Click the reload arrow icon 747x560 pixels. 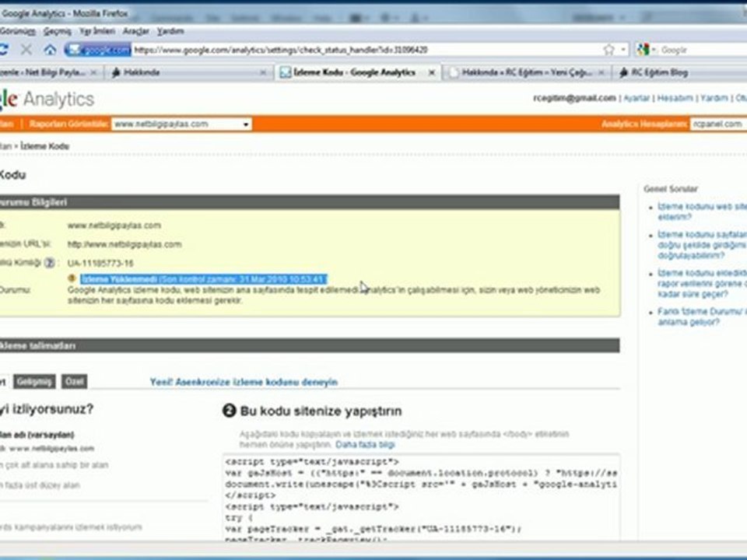pyautogui.click(x=3, y=50)
